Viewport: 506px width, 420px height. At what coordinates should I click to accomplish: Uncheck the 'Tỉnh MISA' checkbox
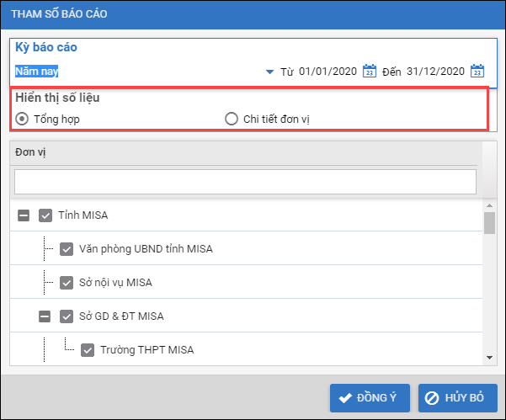[x=45, y=215]
